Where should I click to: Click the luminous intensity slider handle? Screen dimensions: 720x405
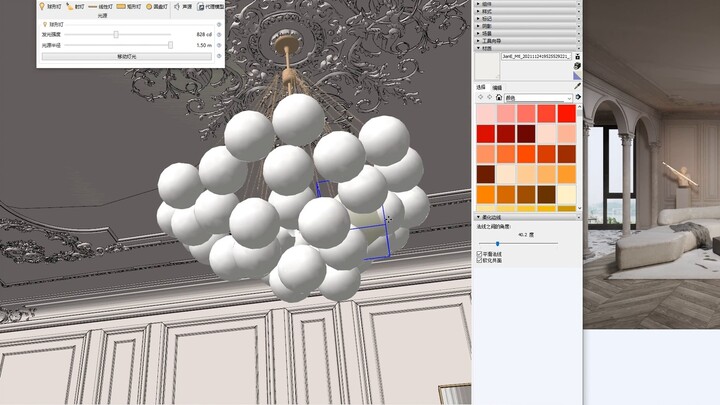tap(116, 34)
